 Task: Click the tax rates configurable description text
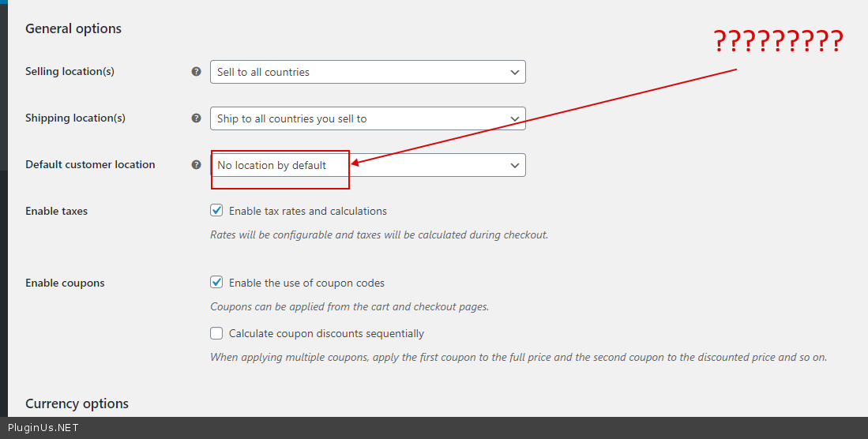pyautogui.click(x=379, y=235)
